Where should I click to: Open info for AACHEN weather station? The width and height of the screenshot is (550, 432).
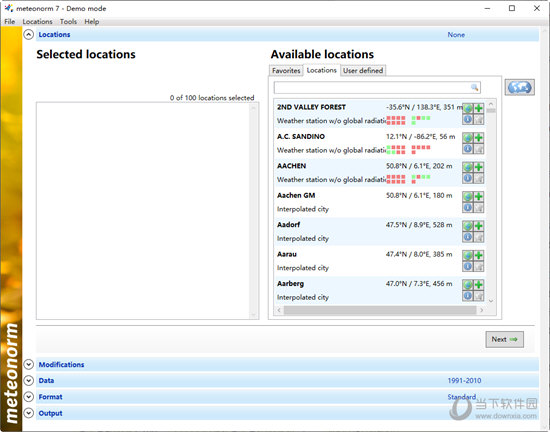468,178
